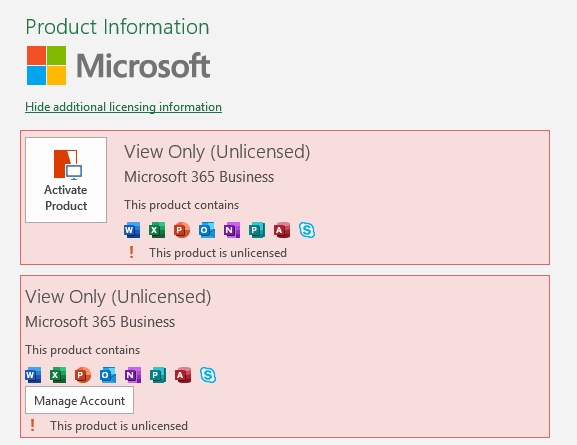Click the Excel icon above Manage Account
The width and height of the screenshot is (577, 445).
tap(58, 375)
